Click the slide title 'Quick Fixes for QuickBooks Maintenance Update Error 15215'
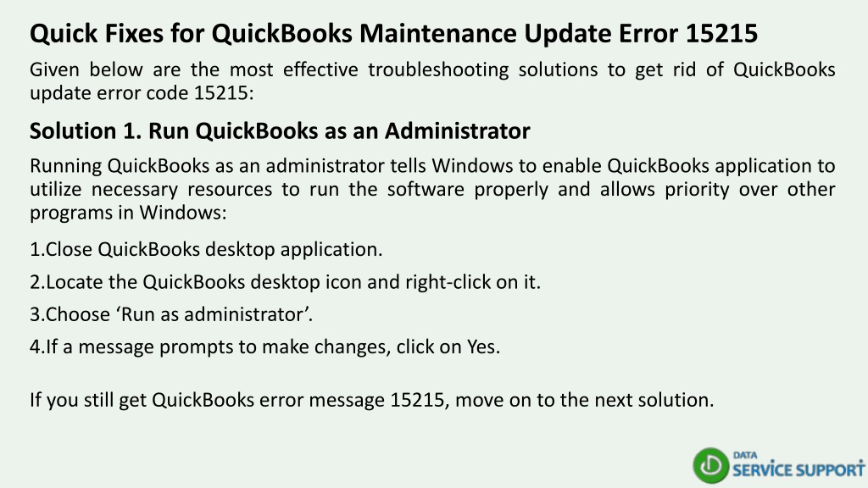This screenshot has width=868, height=488. tap(393, 33)
